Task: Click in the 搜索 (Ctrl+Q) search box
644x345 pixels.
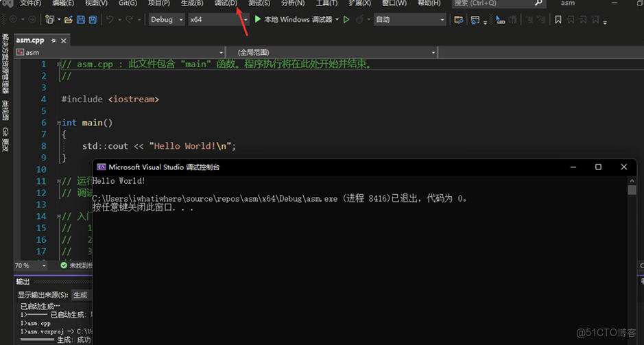Action: tap(499, 3)
